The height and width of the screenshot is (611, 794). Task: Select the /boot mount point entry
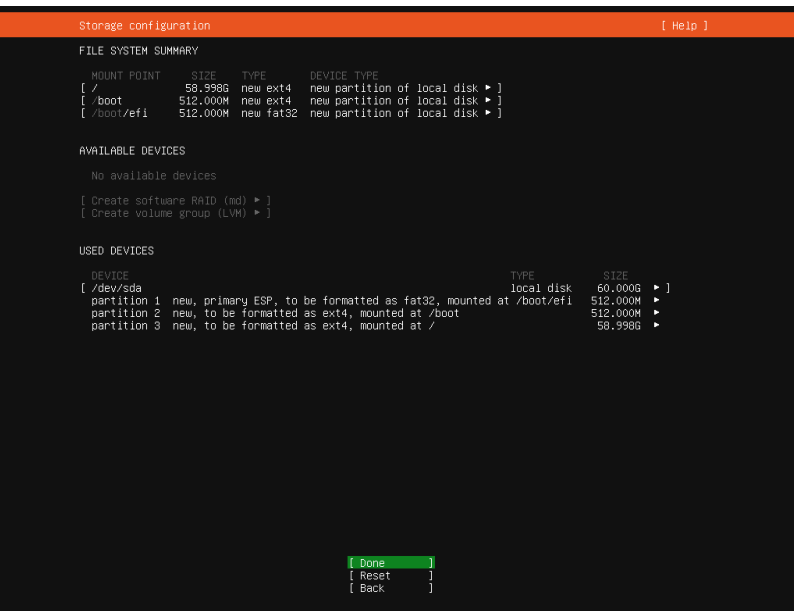click(107, 101)
